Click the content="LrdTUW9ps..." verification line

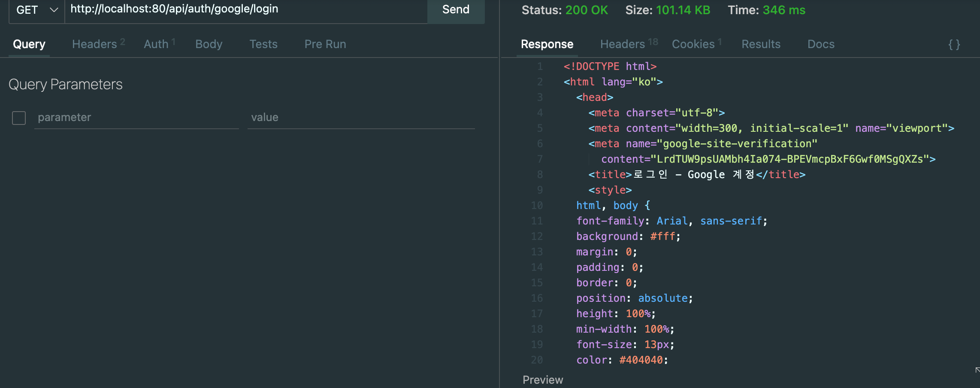(768, 159)
